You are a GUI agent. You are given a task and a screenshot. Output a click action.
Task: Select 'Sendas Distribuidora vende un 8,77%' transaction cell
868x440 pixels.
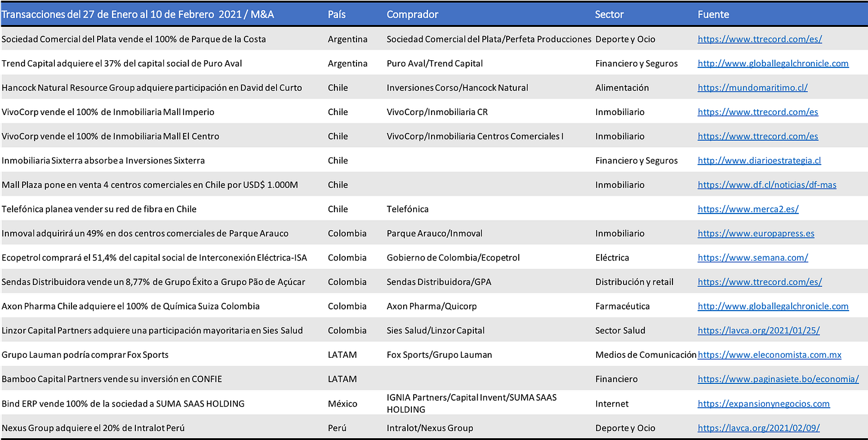(154, 282)
